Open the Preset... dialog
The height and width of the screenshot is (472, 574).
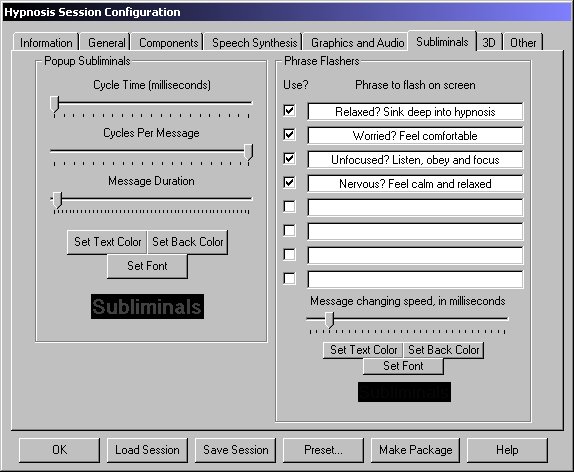[x=323, y=450]
